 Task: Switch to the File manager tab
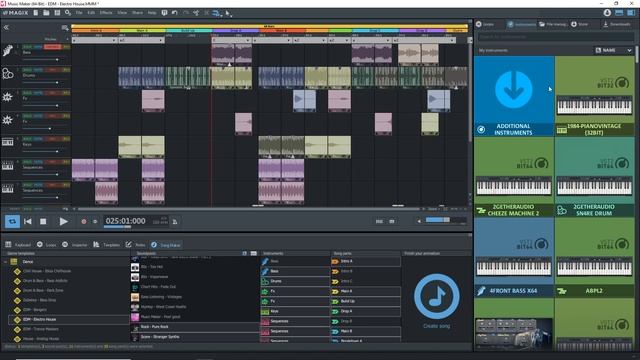[553, 24]
